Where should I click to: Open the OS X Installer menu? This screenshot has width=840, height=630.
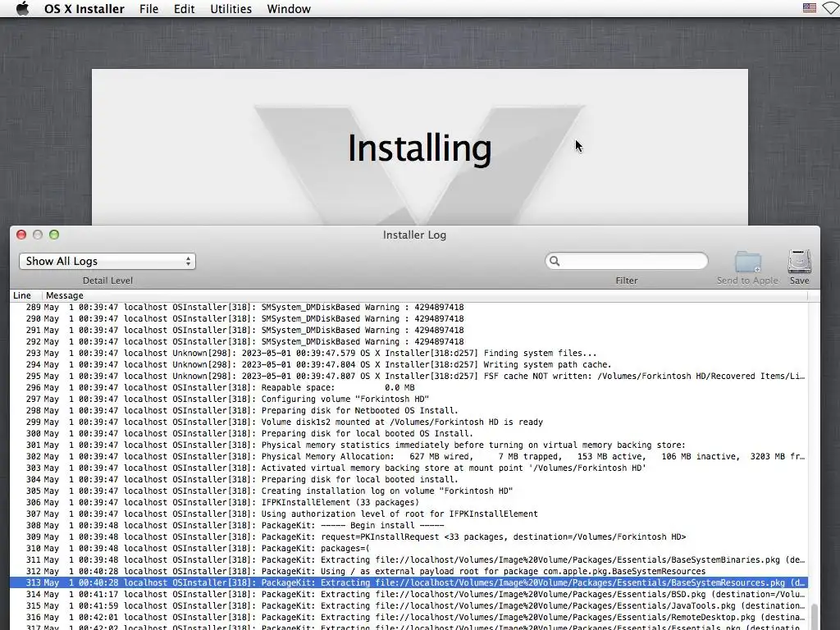(84, 9)
